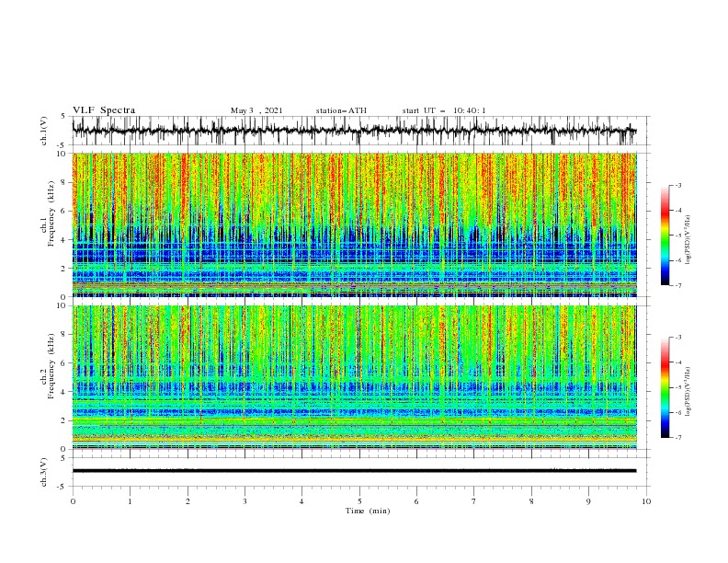Click the ch.2 spectrogram color scale bar
Image resolution: width=728 pixels, height=563 pixels.
click(665, 387)
